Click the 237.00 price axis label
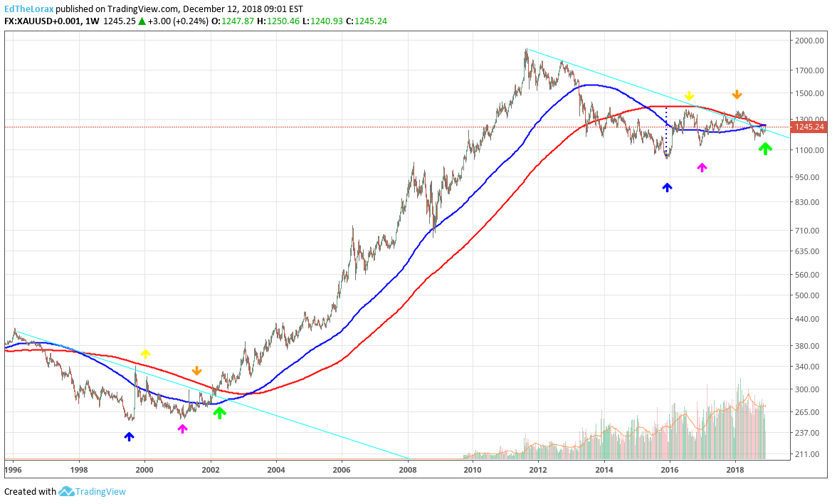The image size is (832, 504). [809, 433]
